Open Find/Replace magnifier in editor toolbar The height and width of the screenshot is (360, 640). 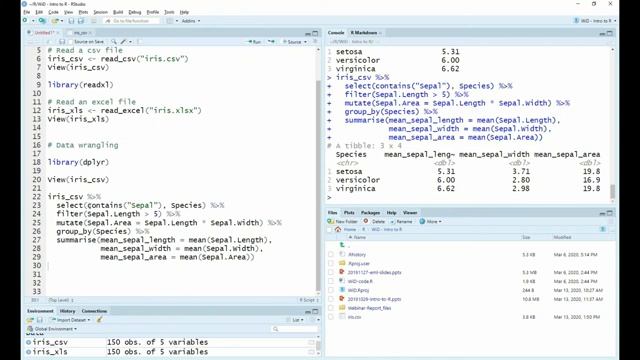[x=114, y=42]
